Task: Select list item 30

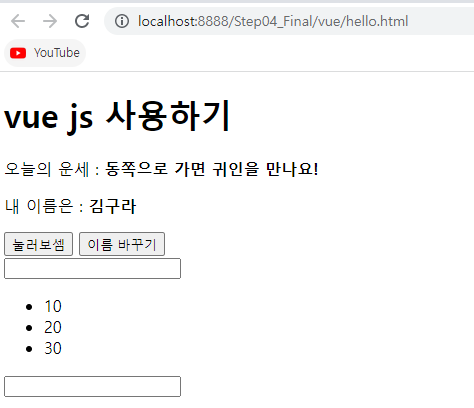Action: (x=53, y=348)
